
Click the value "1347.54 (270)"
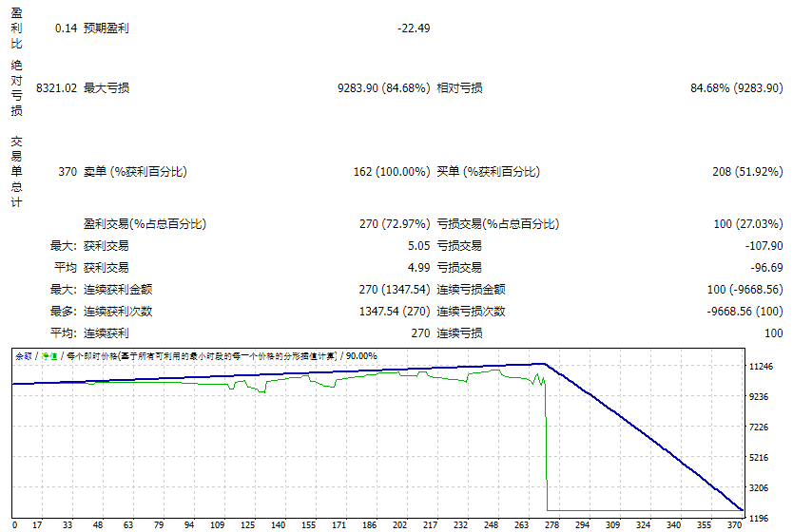[395, 312]
